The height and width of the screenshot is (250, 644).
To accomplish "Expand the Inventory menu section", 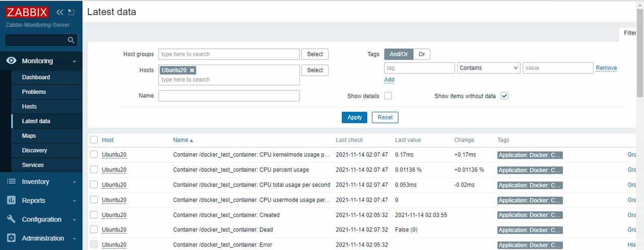I will (74, 182).
